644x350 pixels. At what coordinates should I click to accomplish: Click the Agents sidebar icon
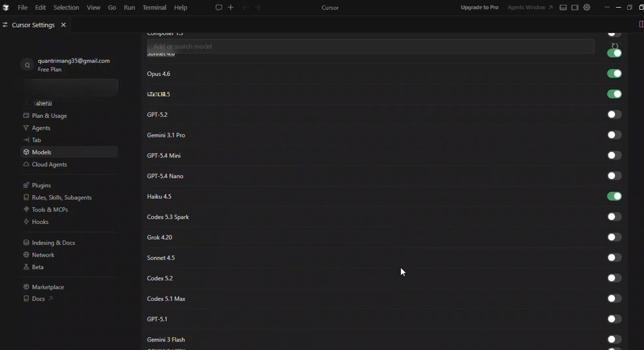click(26, 128)
